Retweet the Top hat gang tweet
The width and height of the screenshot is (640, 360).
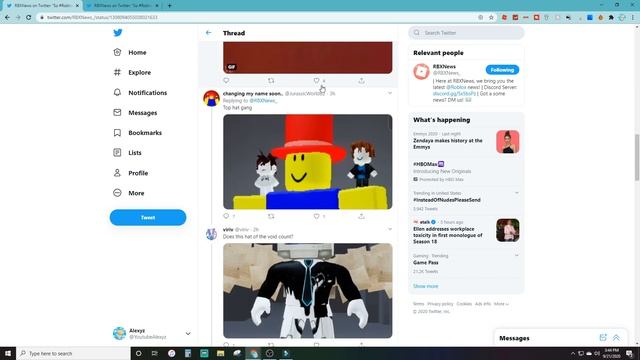click(x=271, y=216)
